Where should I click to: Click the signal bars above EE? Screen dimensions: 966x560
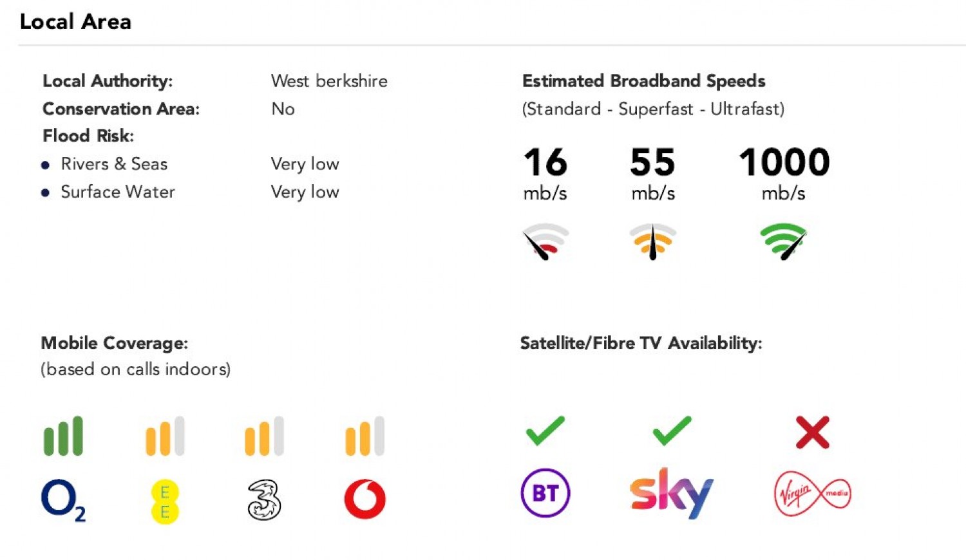click(x=165, y=436)
